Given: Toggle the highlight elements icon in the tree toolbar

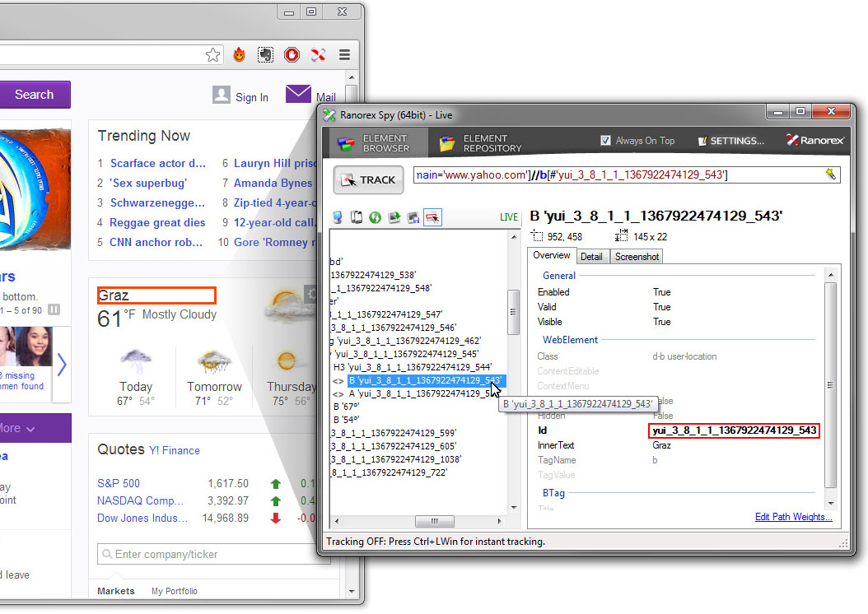Looking at the screenshot, I should (x=432, y=217).
